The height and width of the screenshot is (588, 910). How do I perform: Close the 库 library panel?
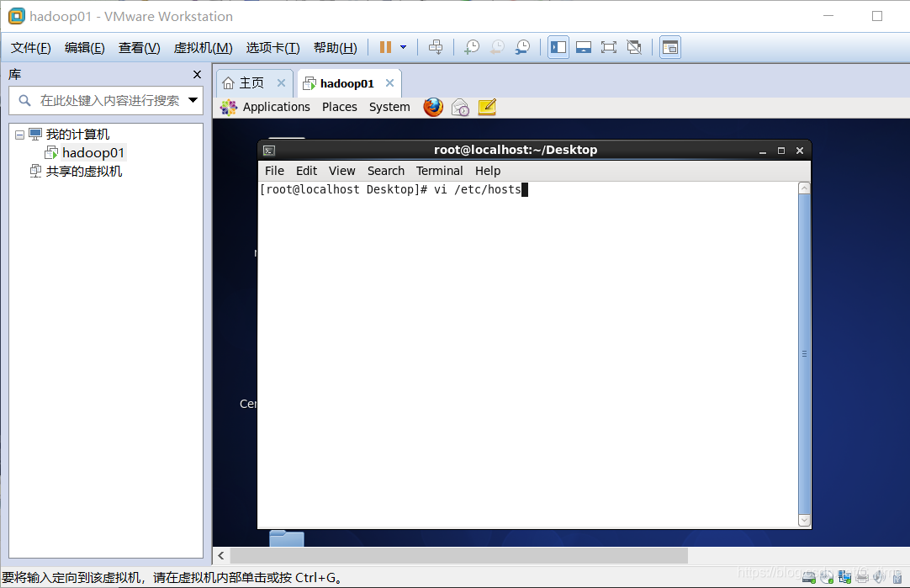coord(198,74)
